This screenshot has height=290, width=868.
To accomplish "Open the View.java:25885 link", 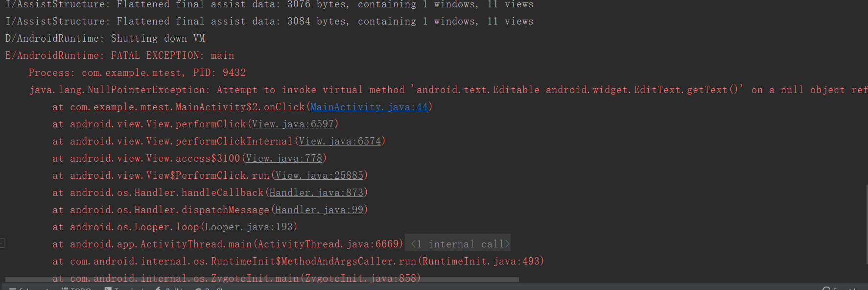I will click(319, 175).
